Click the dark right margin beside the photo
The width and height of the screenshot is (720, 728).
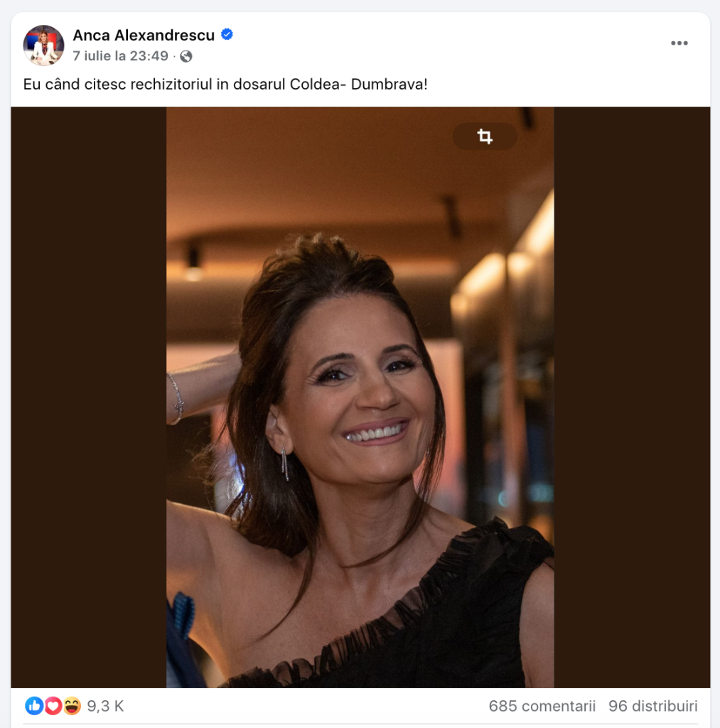pyautogui.click(x=632, y=397)
